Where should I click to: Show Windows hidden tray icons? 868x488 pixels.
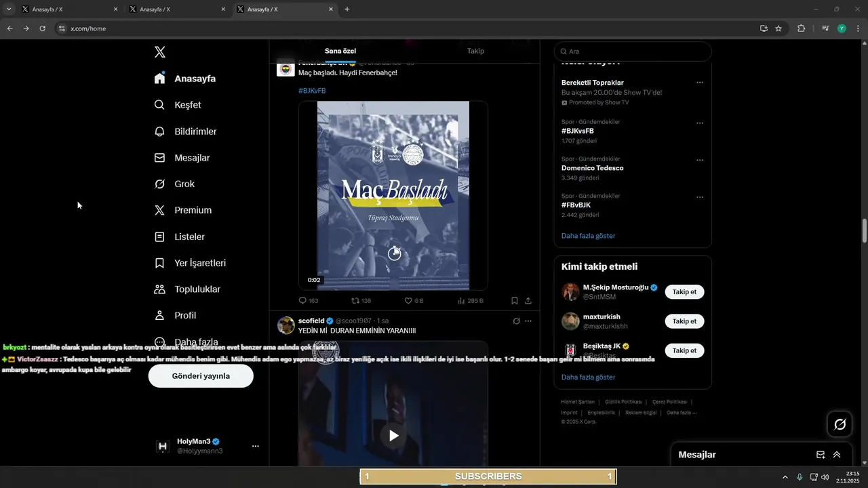[x=785, y=477]
